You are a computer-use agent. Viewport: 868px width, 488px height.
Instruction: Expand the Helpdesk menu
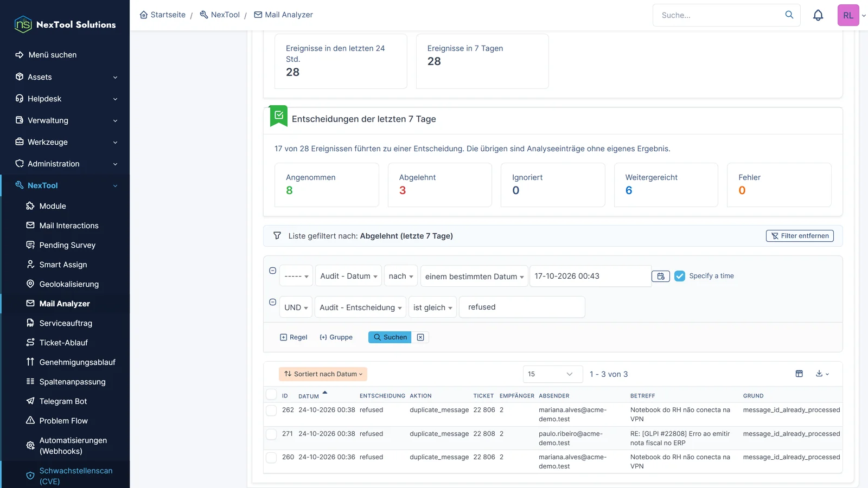[x=65, y=99]
